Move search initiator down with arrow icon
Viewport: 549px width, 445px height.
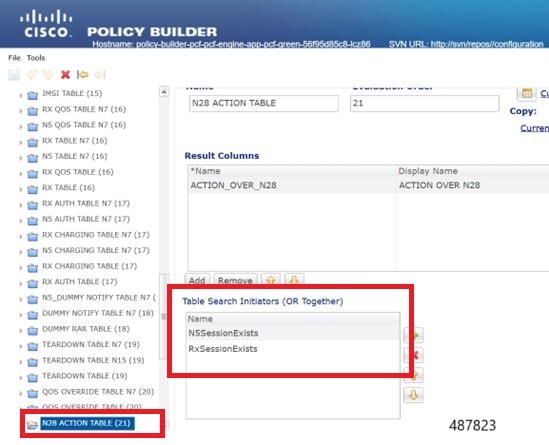pyautogui.click(x=414, y=395)
